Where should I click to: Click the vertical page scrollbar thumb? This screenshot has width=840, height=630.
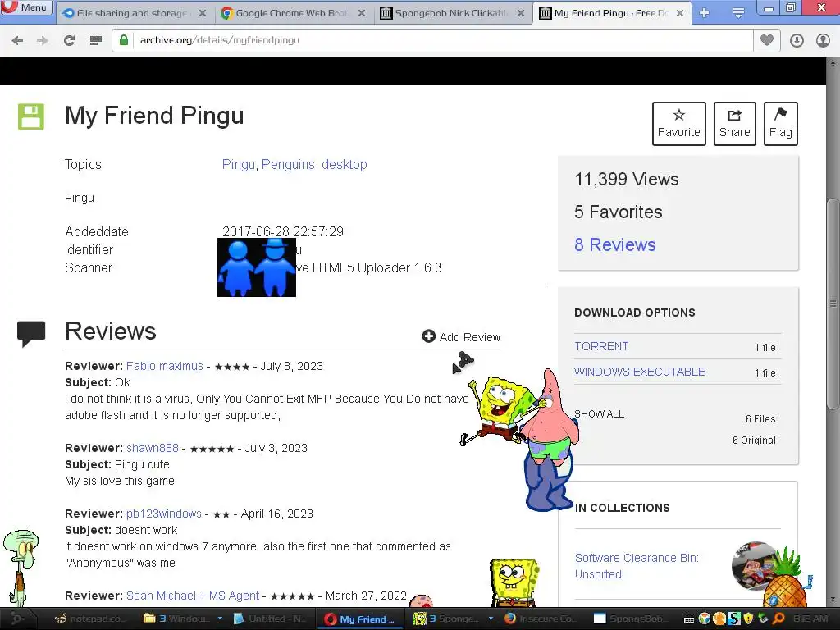point(833,304)
